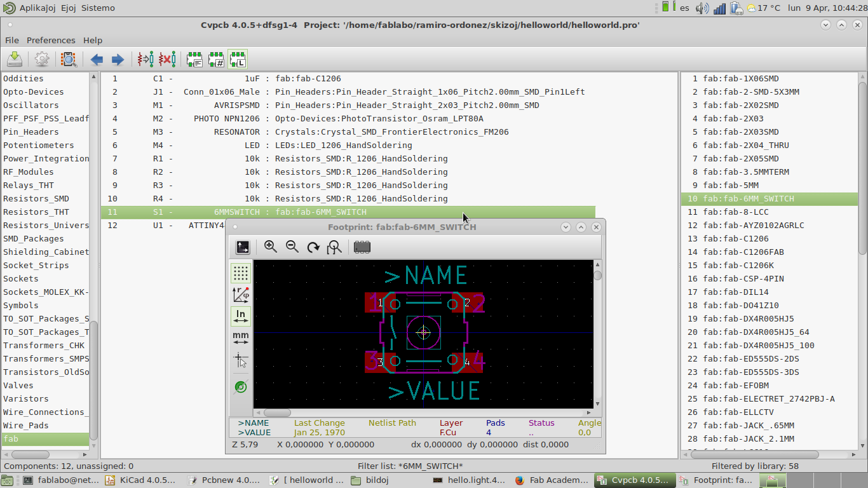Filter footprint list by keywords
Screen dimensions: 868x488
tap(194, 59)
